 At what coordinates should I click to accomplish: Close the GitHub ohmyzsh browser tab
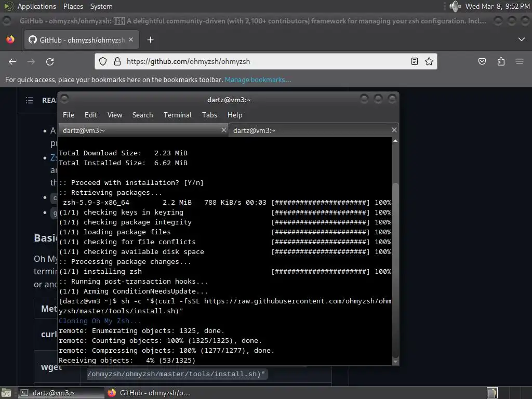click(x=131, y=39)
